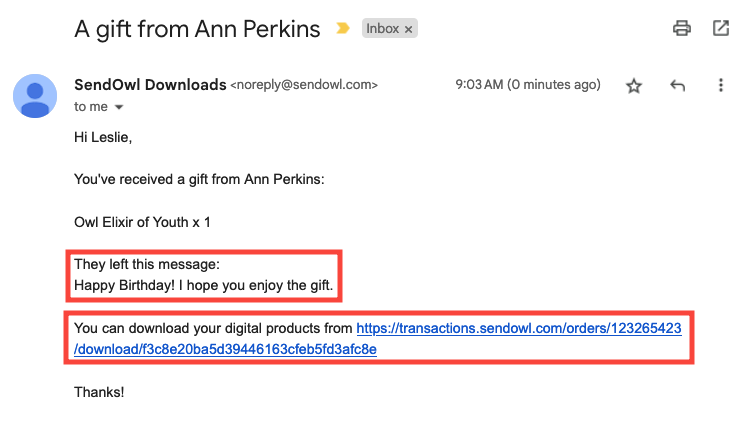Screen dimensions: 743x430
Task: Star this message from SendOwl Downloads
Action: [x=633, y=86]
